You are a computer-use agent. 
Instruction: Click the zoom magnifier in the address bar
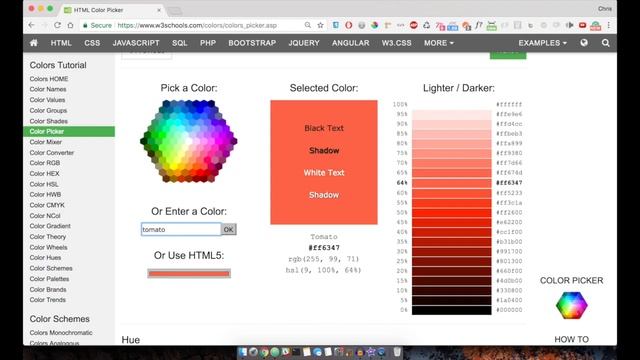pyautogui.click(x=307, y=25)
